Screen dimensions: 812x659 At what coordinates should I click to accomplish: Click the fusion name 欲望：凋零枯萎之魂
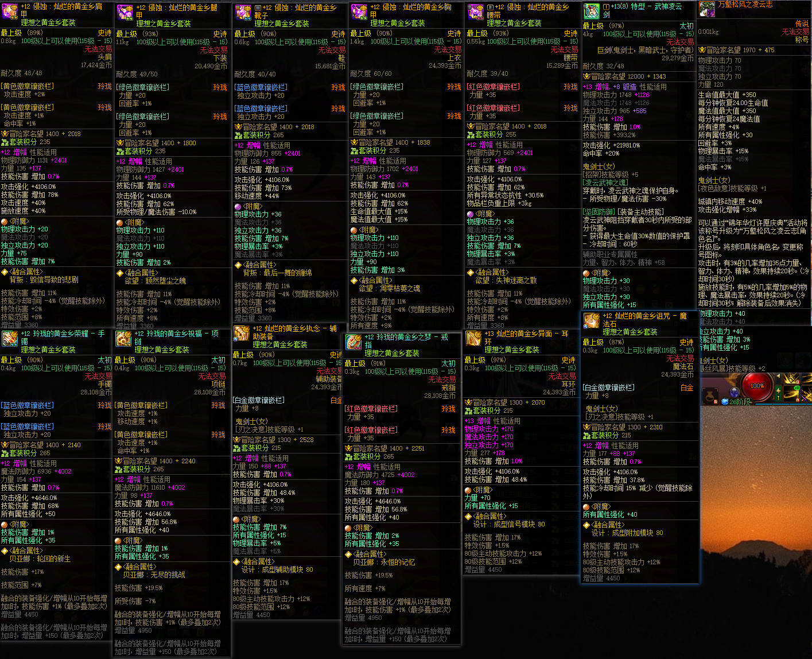click(390, 289)
